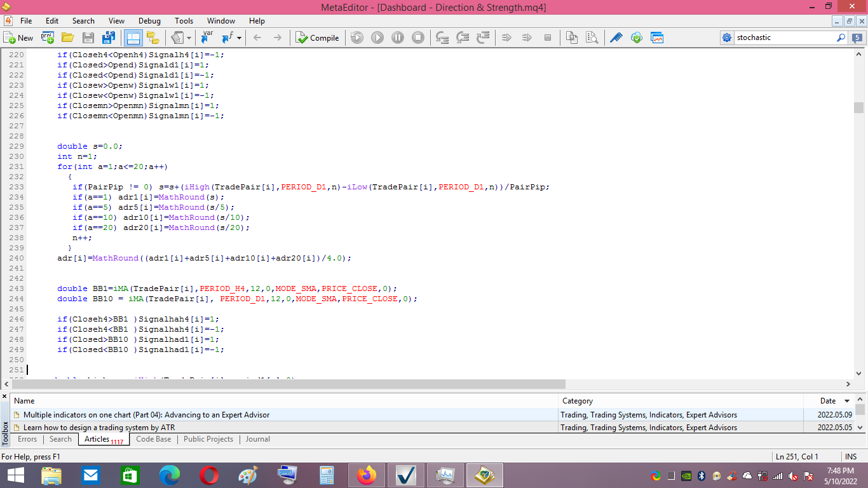The height and width of the screenshot is (488, 868).
Task: Click the New Project icon
Action: click(48, 38)
